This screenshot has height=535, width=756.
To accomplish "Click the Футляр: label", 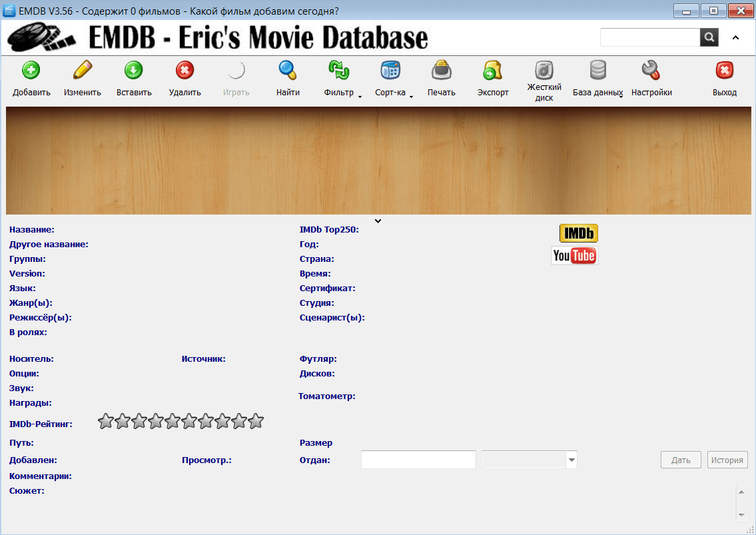I will pyautogui.click(x=318, y=359).
